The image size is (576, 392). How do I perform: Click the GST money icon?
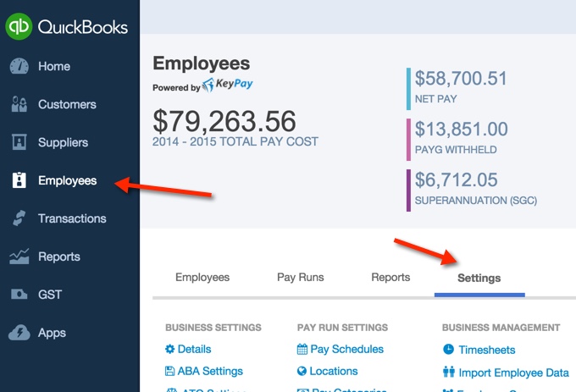click(x=19, y=294)
